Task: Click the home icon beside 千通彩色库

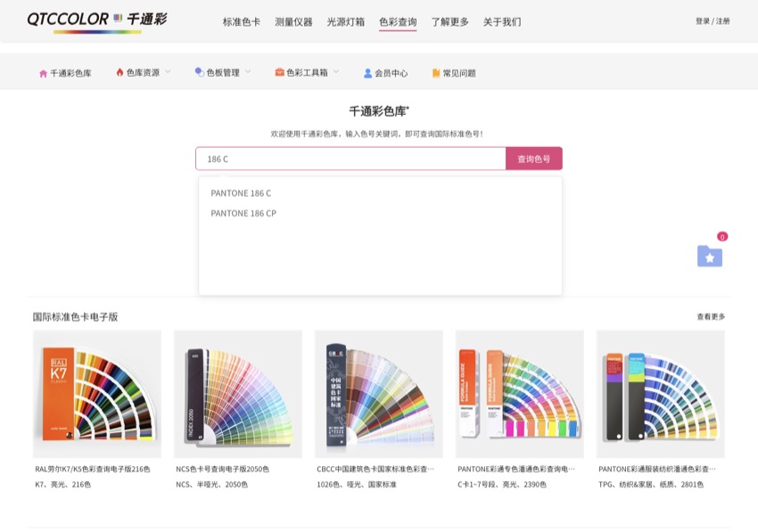Action: pos(43,73)
